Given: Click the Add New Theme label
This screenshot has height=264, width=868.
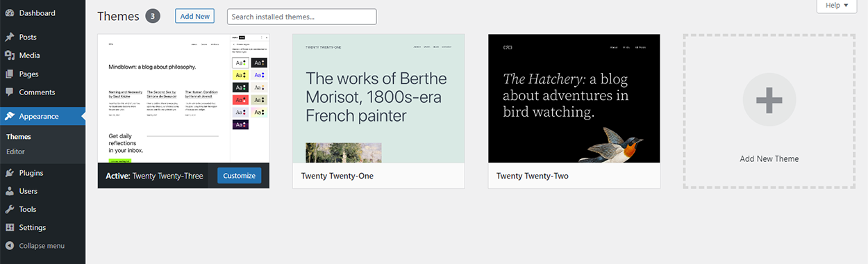Looking at the screenshot, I should click(769, 159).
